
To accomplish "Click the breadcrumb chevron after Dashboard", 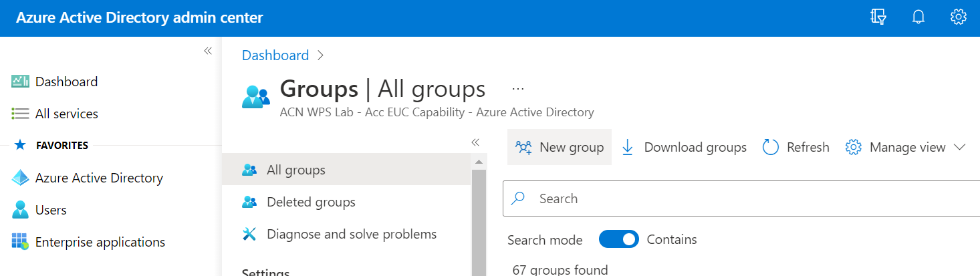I will [321, 55].
